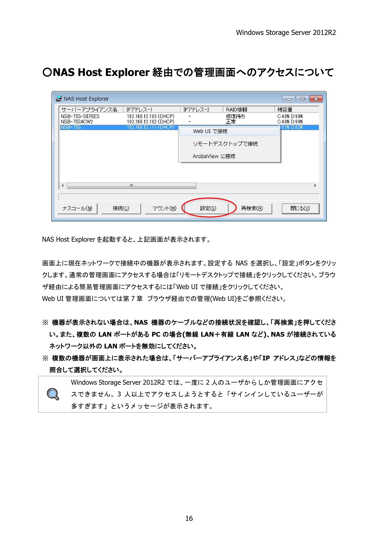Click the RAID情報 column header

coord(249,110)
